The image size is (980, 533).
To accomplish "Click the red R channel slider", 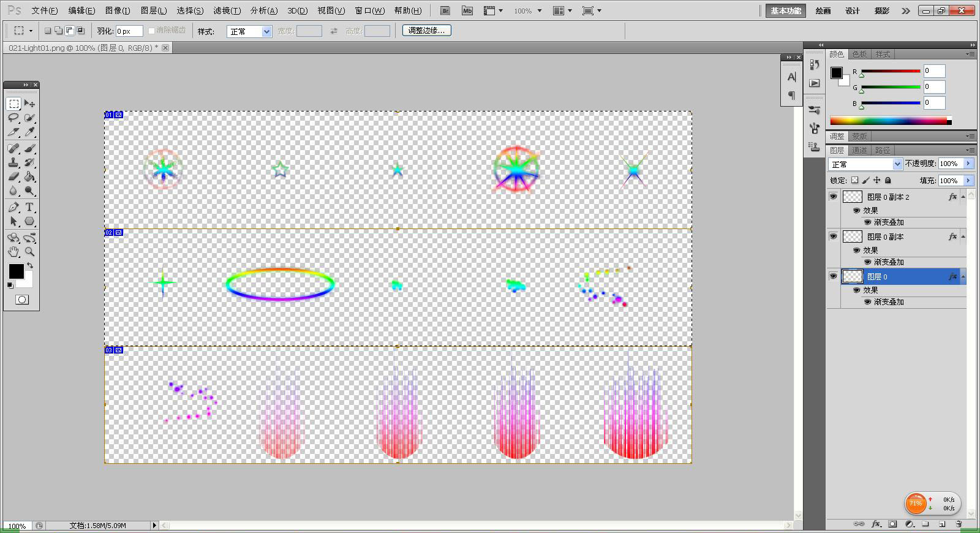I will 891,71.
